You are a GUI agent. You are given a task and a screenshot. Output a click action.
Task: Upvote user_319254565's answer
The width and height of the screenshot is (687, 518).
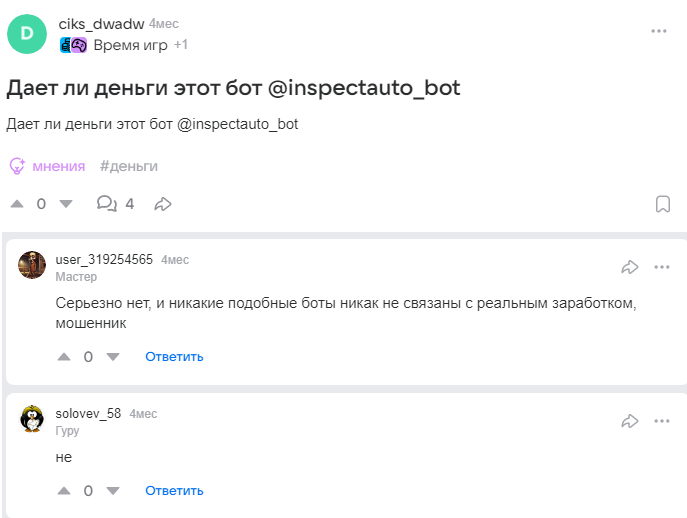(x=64, y=357)
